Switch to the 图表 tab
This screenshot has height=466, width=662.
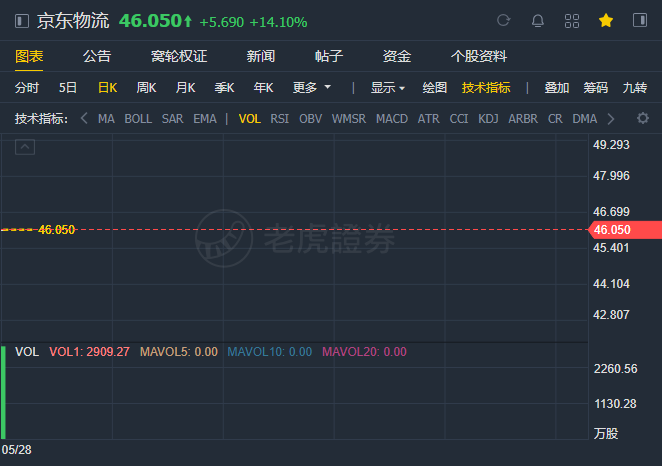29,56
